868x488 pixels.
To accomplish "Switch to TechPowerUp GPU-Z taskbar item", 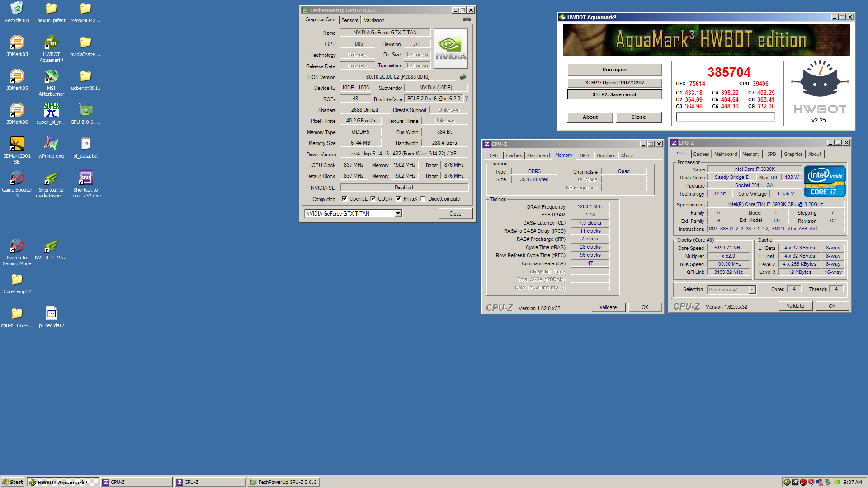I will (283, 482).
